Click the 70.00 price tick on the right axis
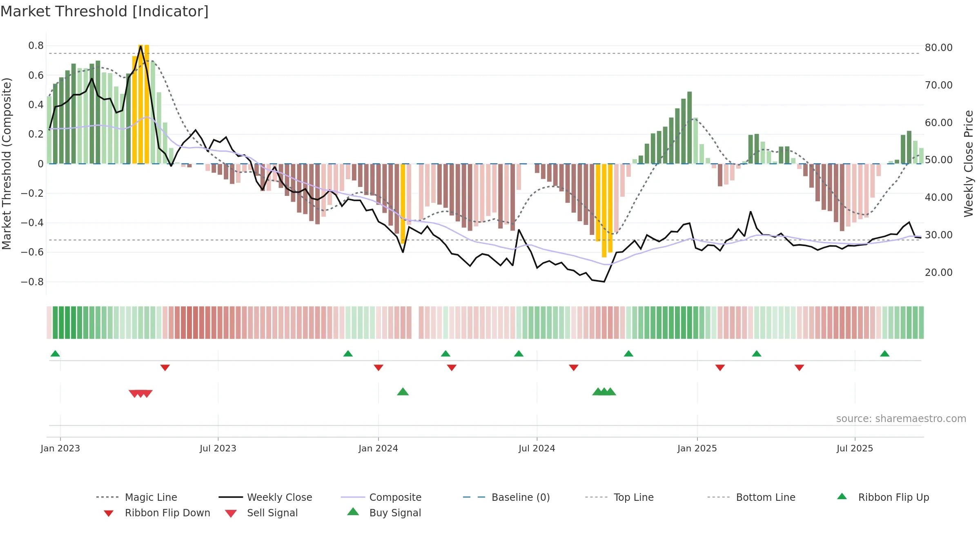 [x=939, y=85]
